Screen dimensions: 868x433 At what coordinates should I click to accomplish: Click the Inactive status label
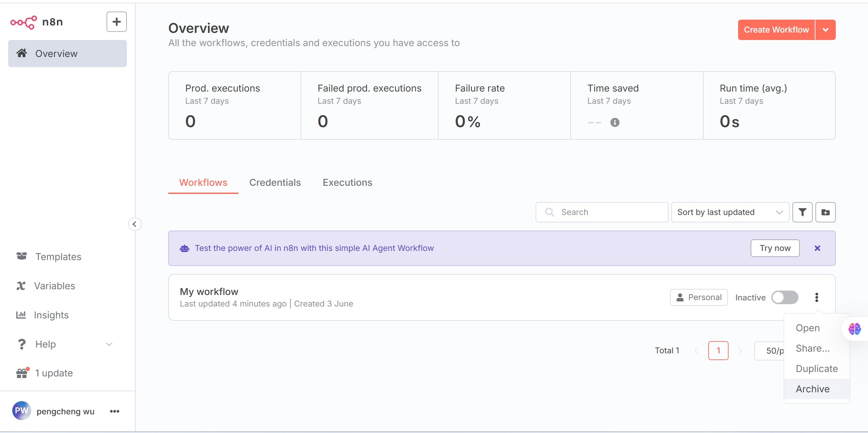click(x=750, y=297)
